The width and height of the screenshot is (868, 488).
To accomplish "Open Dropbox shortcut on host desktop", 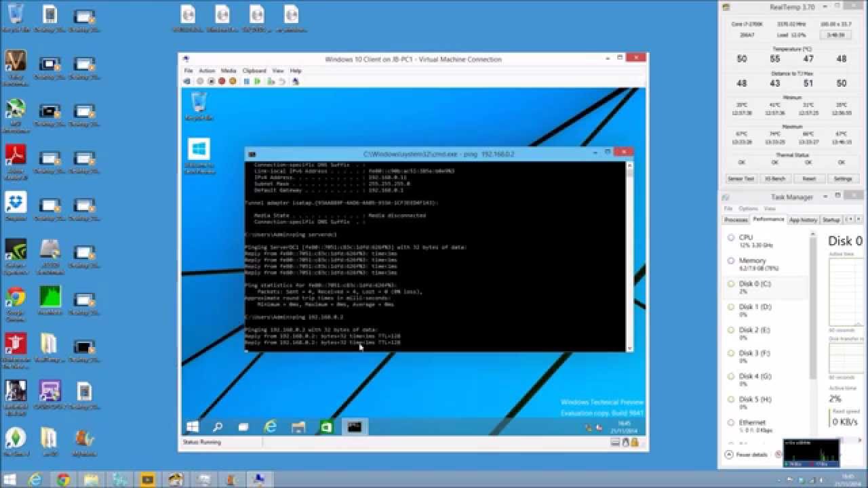I will (x=15, y=205).
